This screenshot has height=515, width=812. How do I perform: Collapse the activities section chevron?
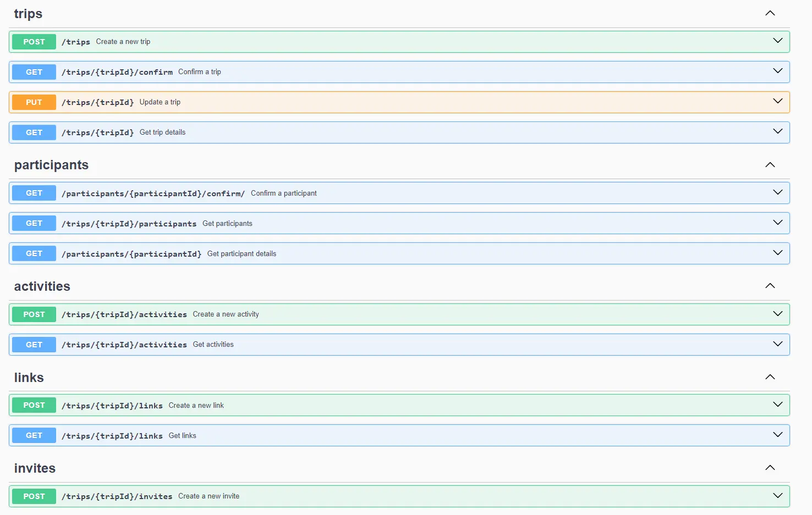(770, 286)
